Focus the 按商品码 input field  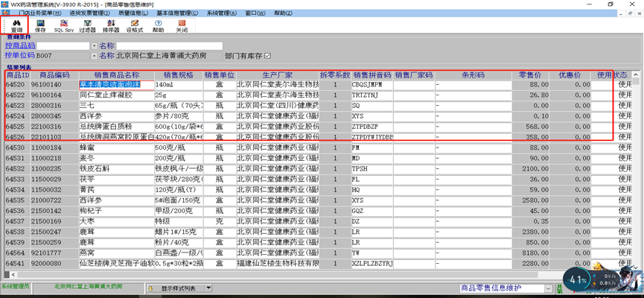coord(63,45)
